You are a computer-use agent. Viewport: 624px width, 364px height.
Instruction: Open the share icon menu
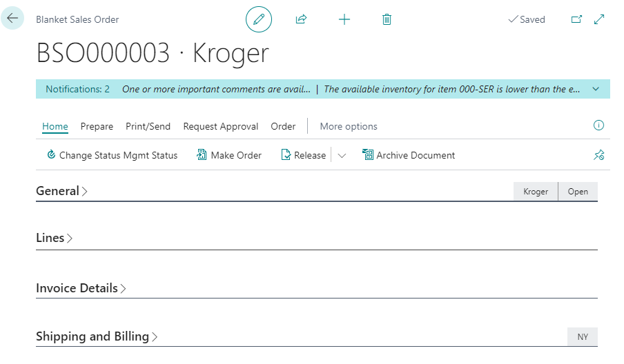[x=301, y=19]
